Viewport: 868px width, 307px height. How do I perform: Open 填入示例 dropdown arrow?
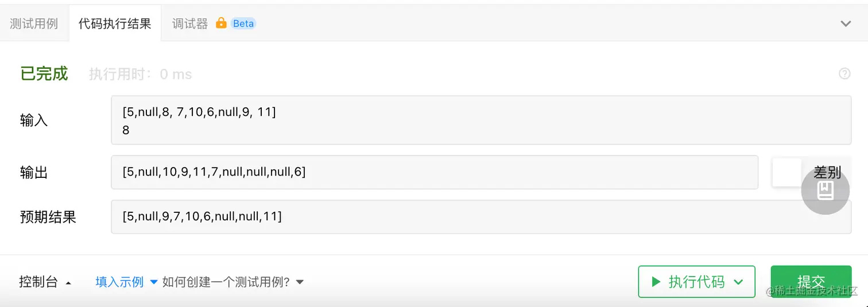tap(153, 282)
